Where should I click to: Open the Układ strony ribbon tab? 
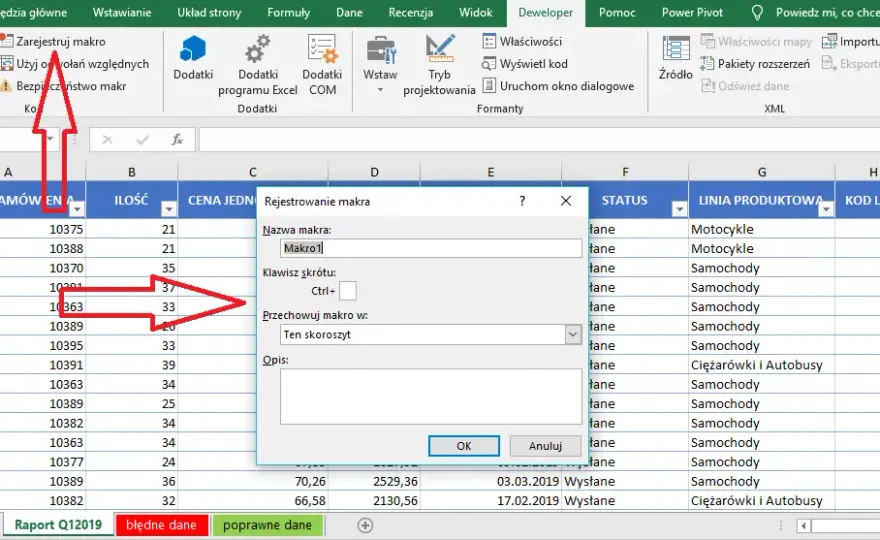(209, 12)
